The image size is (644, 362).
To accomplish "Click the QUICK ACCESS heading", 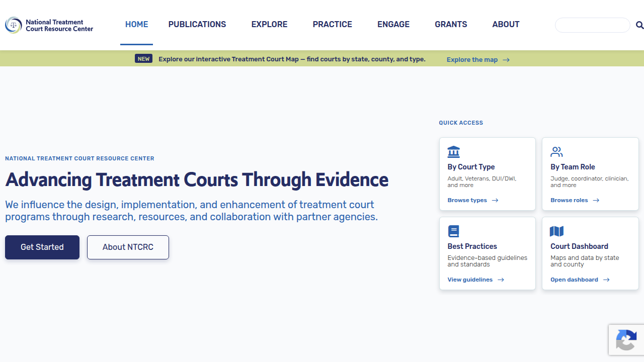I will [461, 123].
